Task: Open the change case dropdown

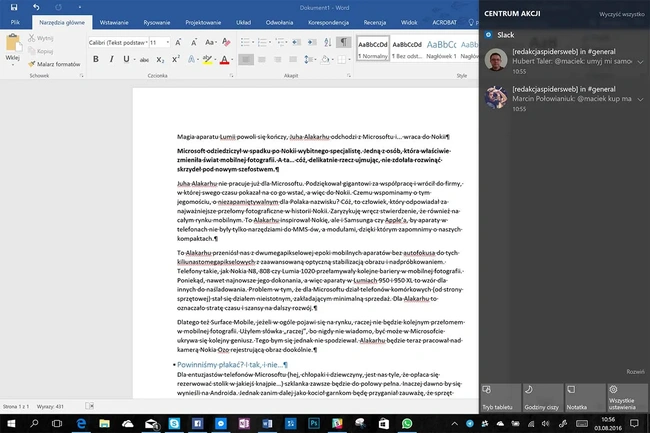Action: (210, 42)
